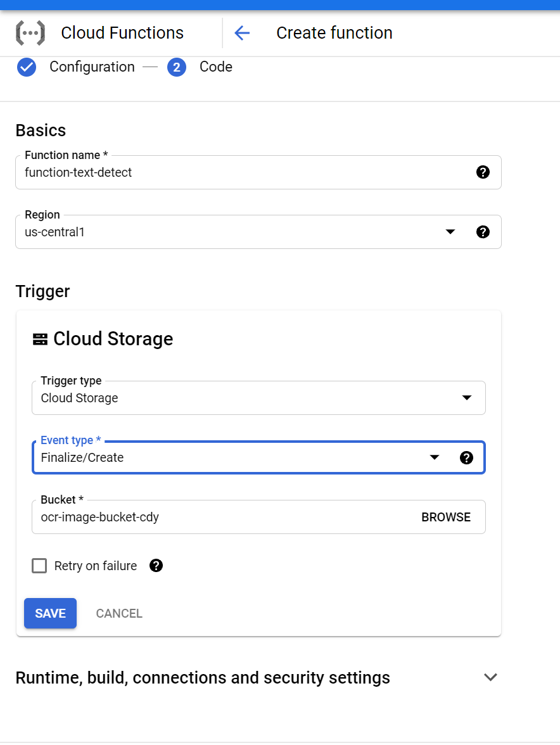Open the Region dropdown

(450, 232)
